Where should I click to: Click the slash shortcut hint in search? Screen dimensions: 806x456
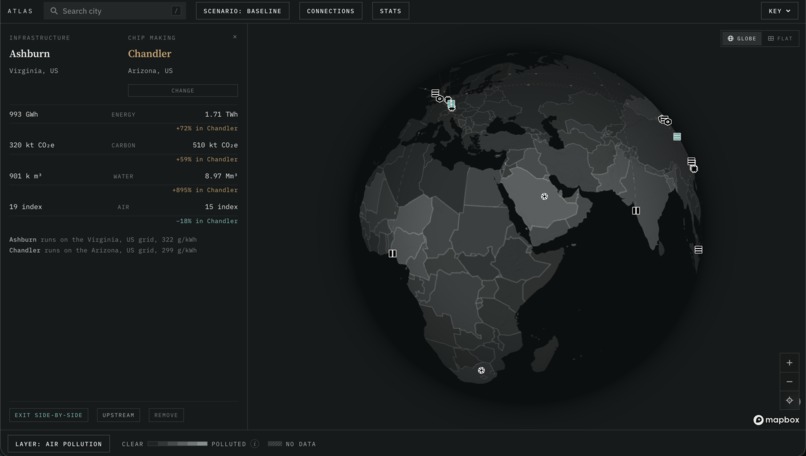click(x=176, y=11)
